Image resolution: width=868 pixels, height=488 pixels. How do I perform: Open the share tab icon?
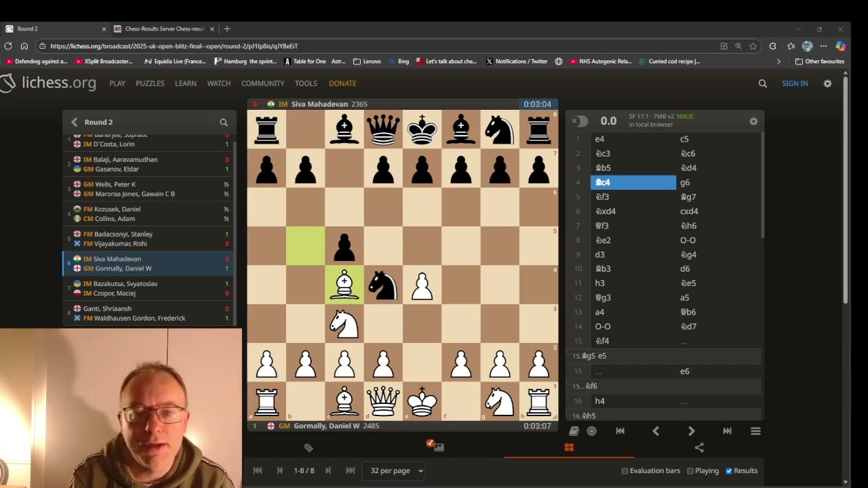tap(699, 447)
